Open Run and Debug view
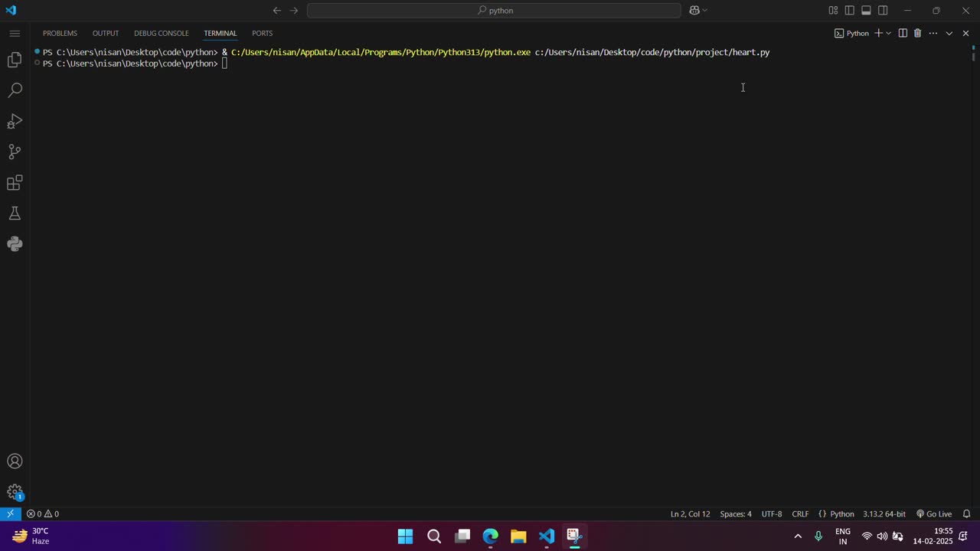 click(15, 121)
